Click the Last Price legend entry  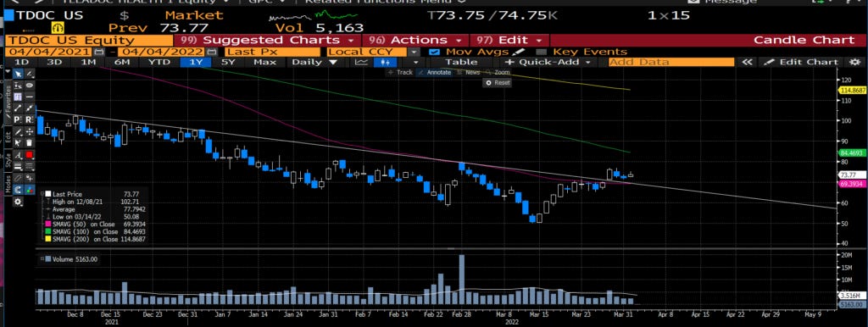pos(67,194)
